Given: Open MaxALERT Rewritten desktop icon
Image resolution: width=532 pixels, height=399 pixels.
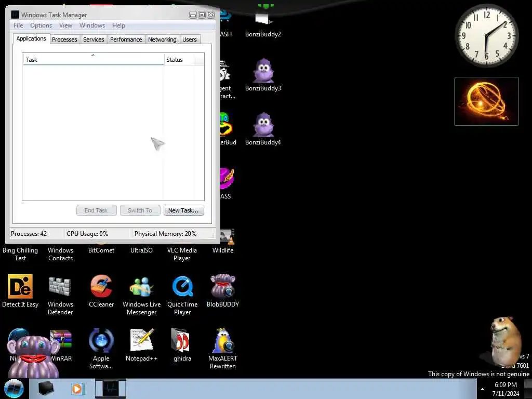Looking at the screenshot, I should coord(223,349).
